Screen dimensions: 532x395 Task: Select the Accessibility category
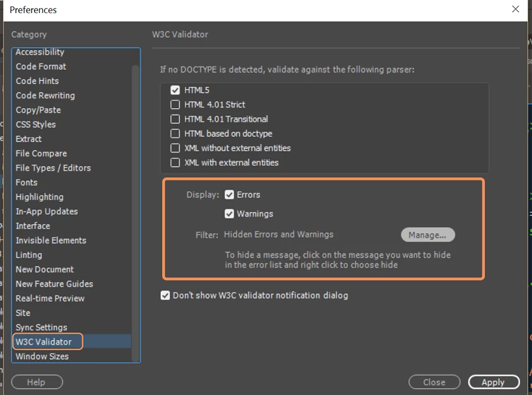(72, 52)
